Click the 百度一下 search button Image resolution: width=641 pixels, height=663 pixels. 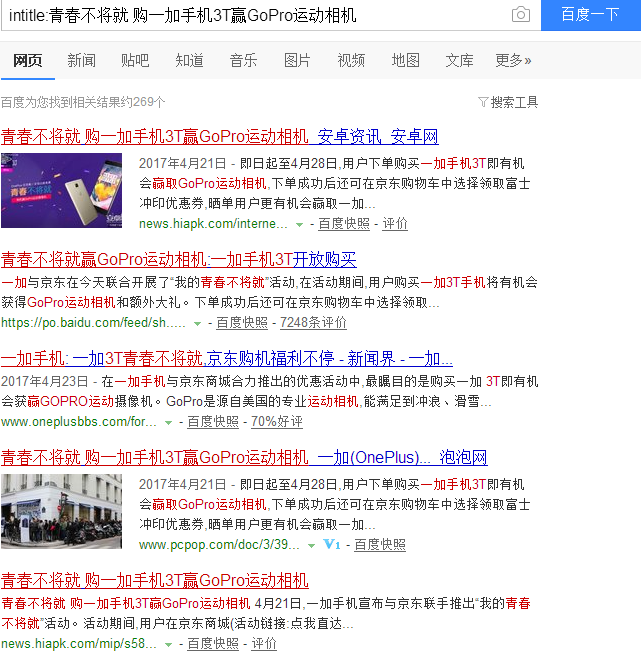[591, 15]
